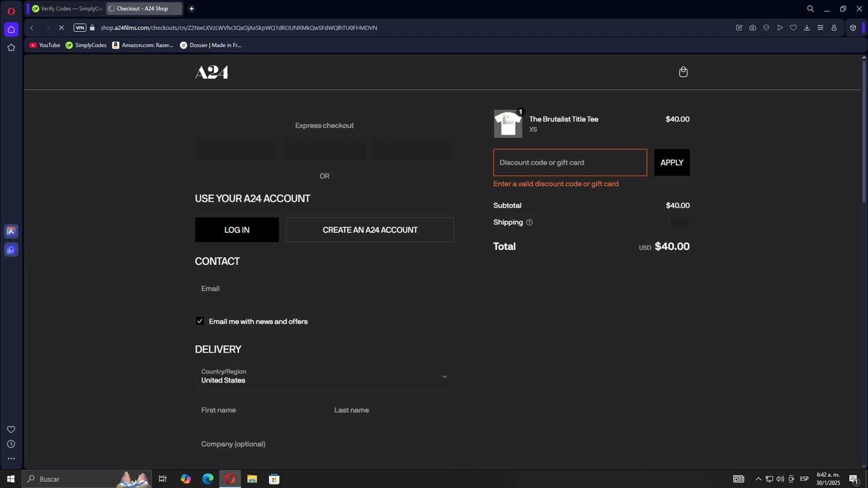Open the play/flow icon in the address bar
868x488 pixels.
[780, 28]
